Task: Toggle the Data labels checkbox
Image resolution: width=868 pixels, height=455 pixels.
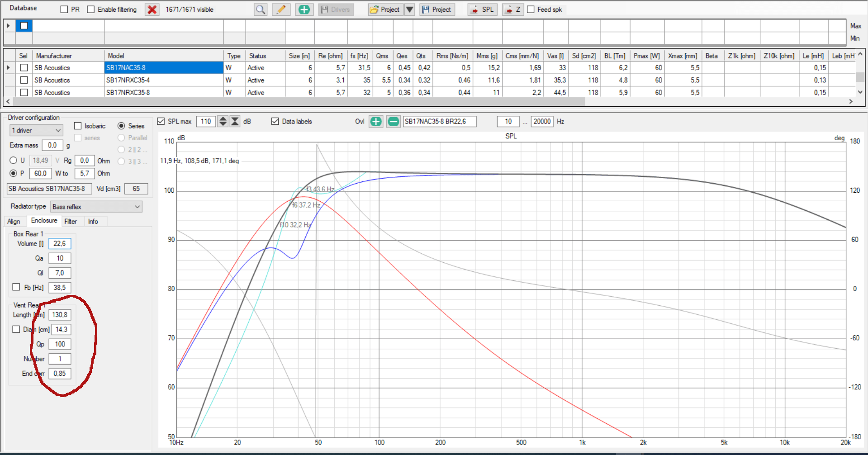Action: click(275, 121)
